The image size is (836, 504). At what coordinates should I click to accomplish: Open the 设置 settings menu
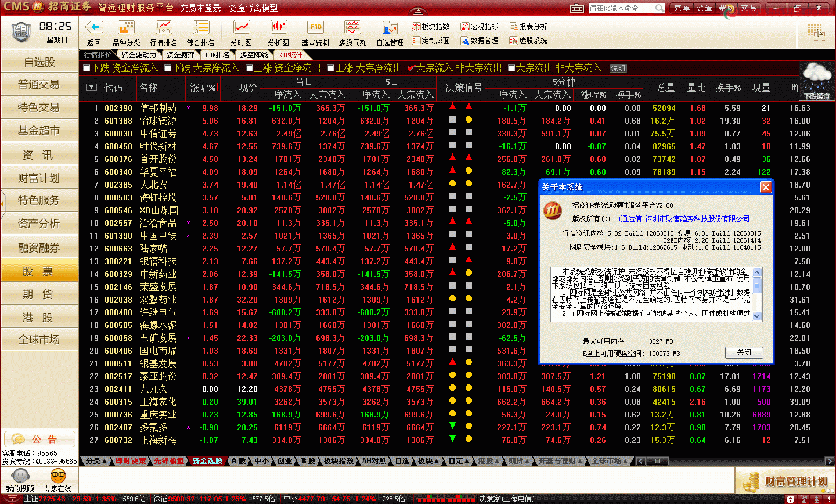coord(704,8)
